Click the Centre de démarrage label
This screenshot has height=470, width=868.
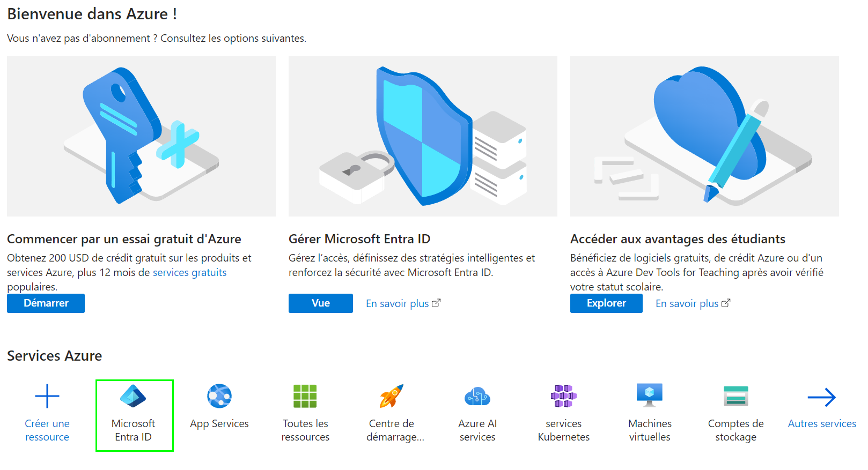coord(395,430)
